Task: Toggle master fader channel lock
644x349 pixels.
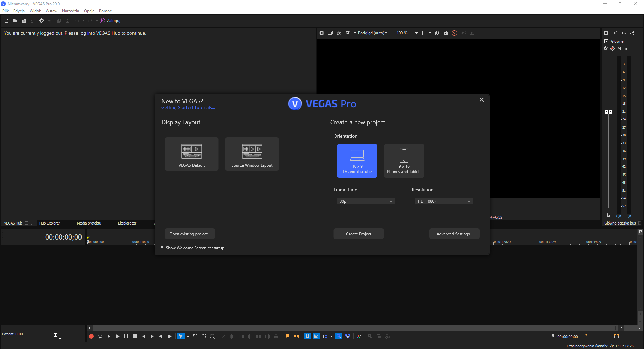Action: pos(608,215)
